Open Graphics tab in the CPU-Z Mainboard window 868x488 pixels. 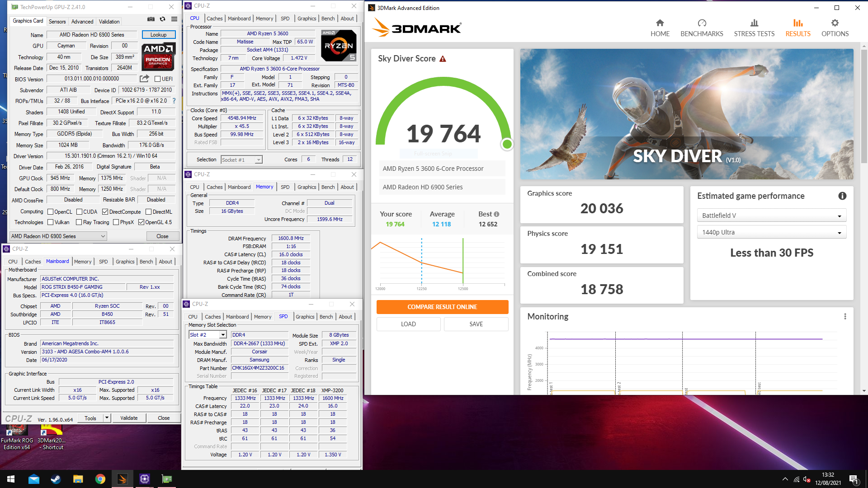(x=125, y=262)
